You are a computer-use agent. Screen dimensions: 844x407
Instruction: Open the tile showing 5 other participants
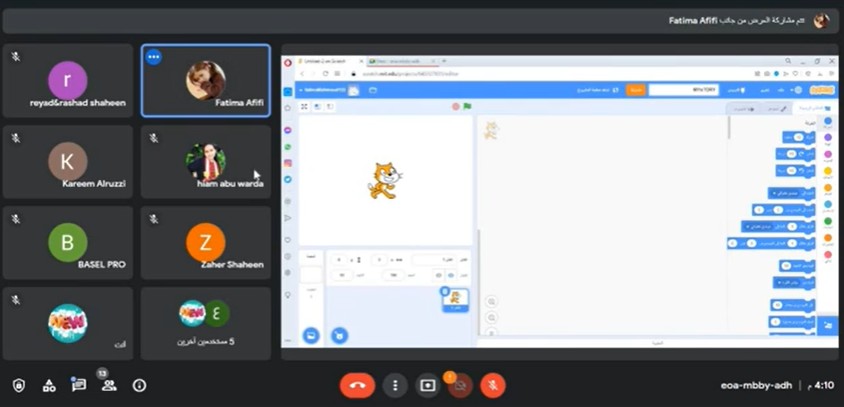click(205, 323)
